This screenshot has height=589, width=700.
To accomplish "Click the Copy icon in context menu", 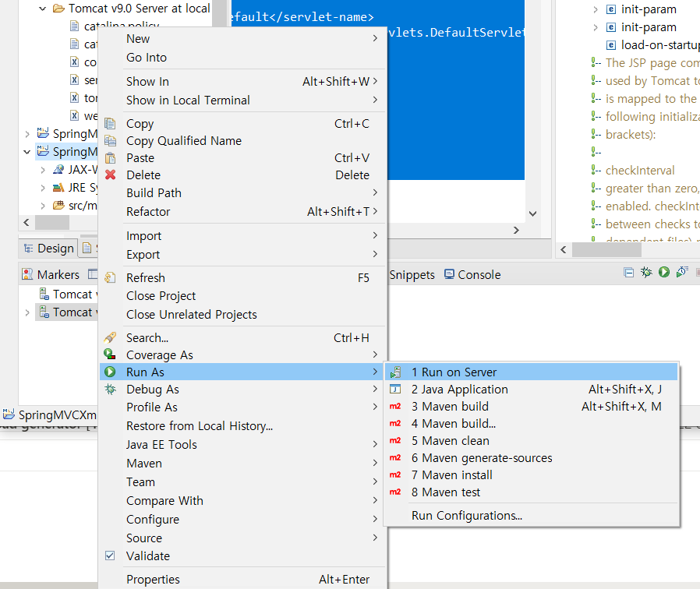I will [x=110, y=124].
